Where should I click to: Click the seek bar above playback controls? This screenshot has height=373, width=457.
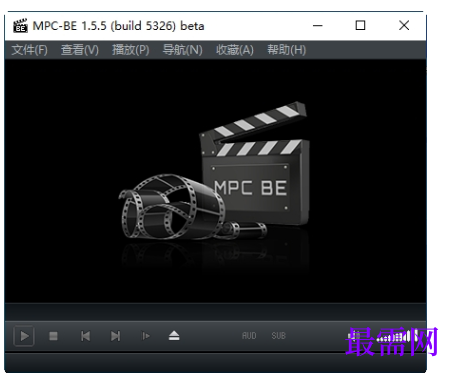coord(215,312)
